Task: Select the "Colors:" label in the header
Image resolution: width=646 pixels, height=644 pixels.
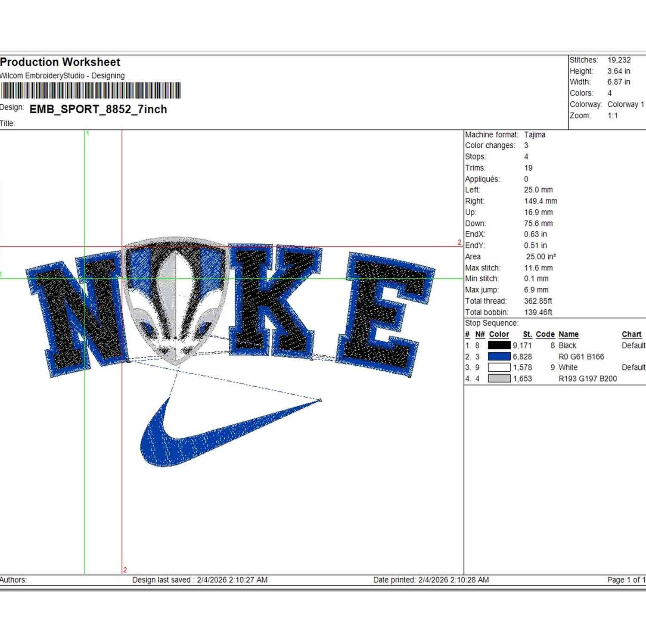Action: pos(581,93)
